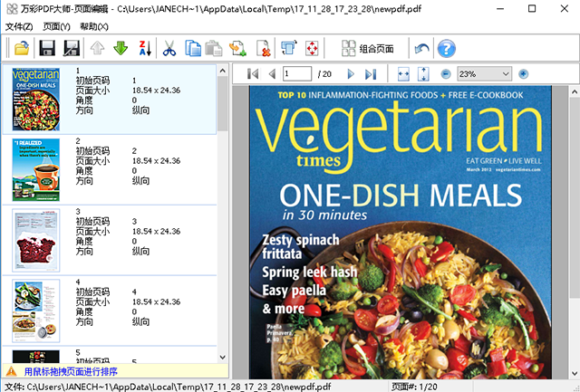This screenshot has height=392, width=580.
Task: Click the fit width icon
Action: (x=403, y=73)
